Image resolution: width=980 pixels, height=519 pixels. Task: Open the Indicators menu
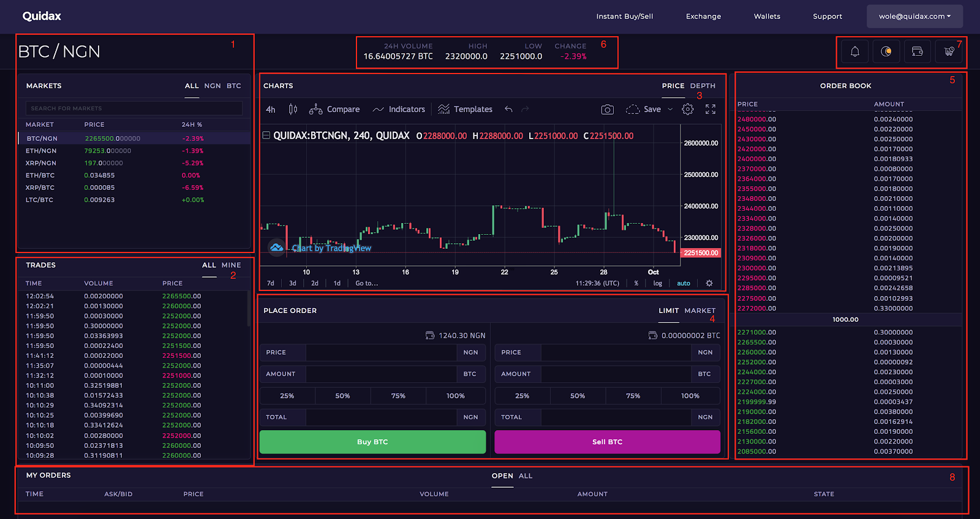(x=399, y=109)
